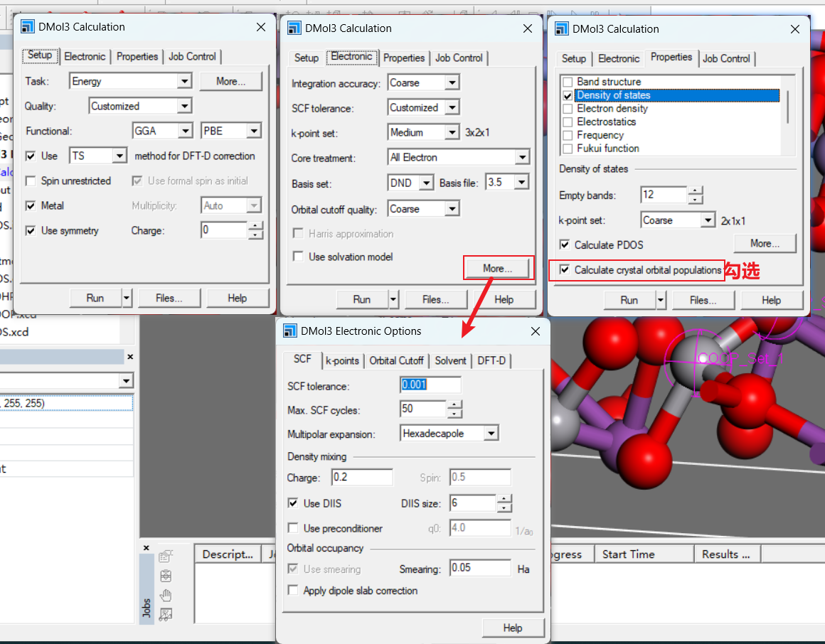The height and width of the screenshot is (644, 825).
Task: Open the GGA functional type dropdown
Action: (x=185, y=130)
